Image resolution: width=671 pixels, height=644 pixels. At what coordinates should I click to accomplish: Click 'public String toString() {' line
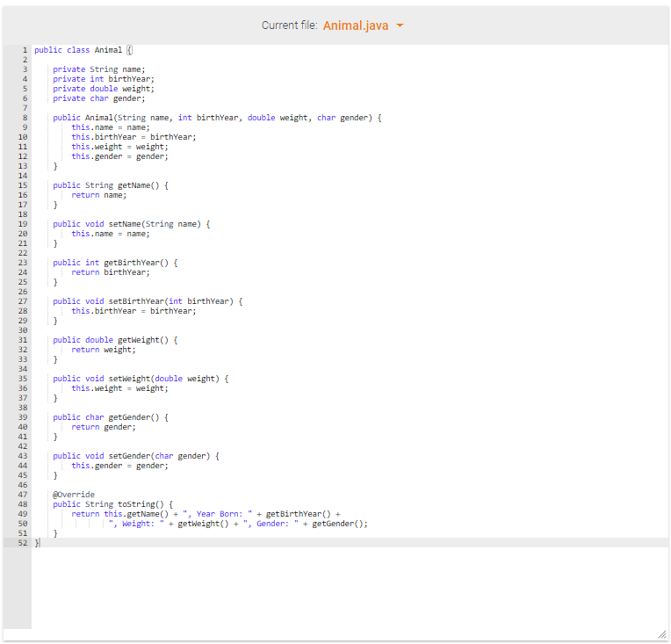click(113, 504)
